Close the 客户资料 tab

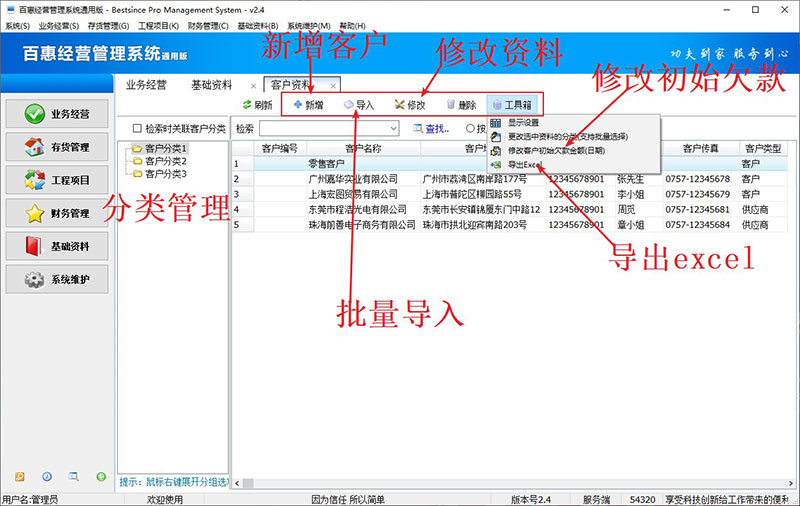pyautogui.click(x=333, y=86)
